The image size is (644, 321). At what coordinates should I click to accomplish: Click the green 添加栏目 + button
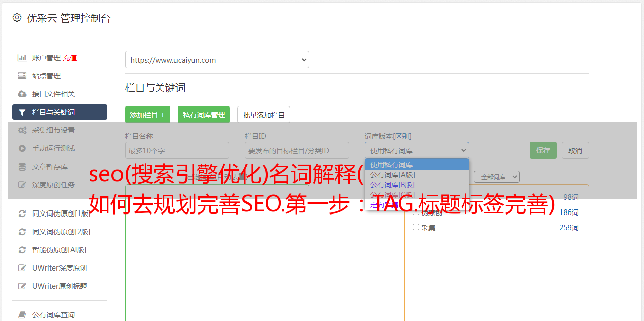tap(148, 115)
